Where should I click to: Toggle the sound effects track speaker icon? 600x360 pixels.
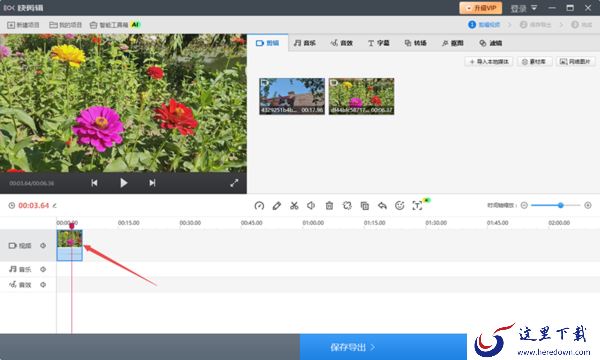click(x=43, y=285)
